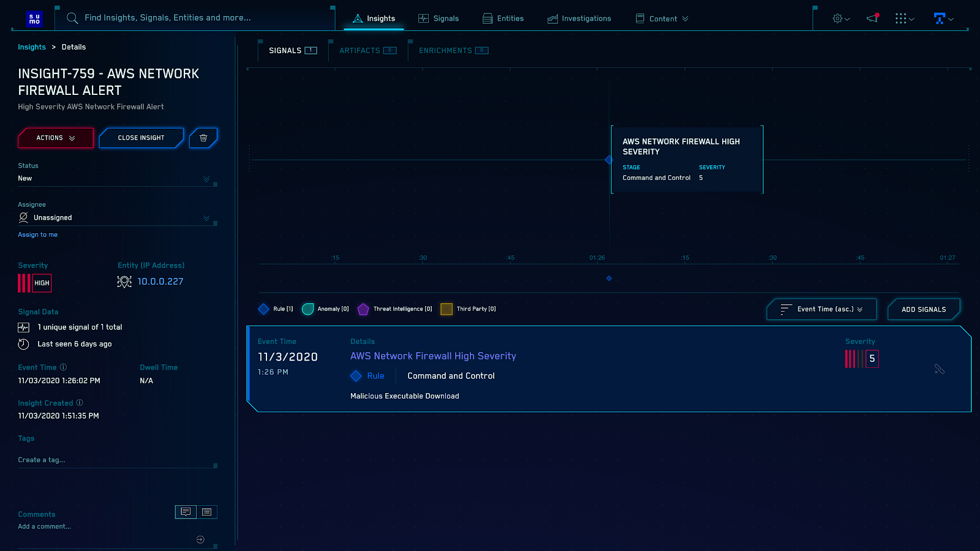Switch to activity list view icon

(x=207, y=512)
